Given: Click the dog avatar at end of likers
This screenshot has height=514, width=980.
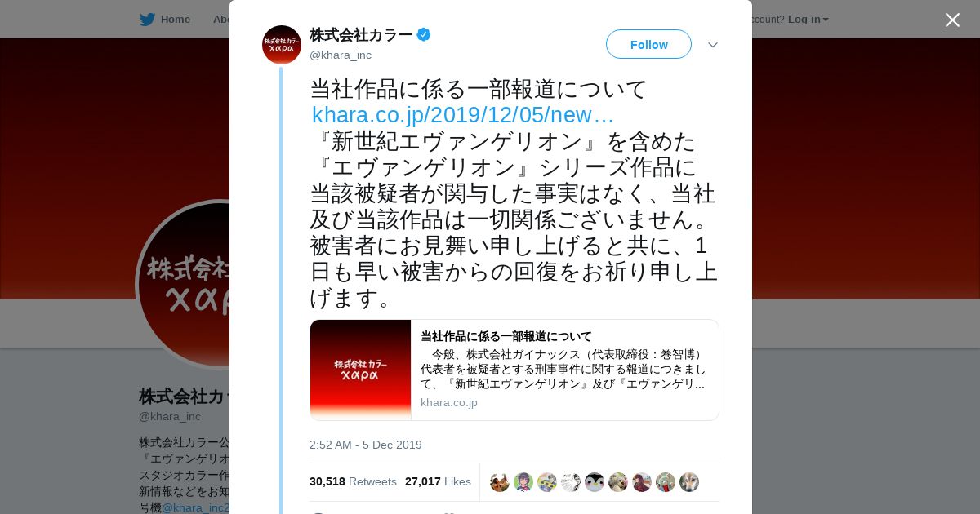Looking at the screenshot, I should [x=689, y=482].
